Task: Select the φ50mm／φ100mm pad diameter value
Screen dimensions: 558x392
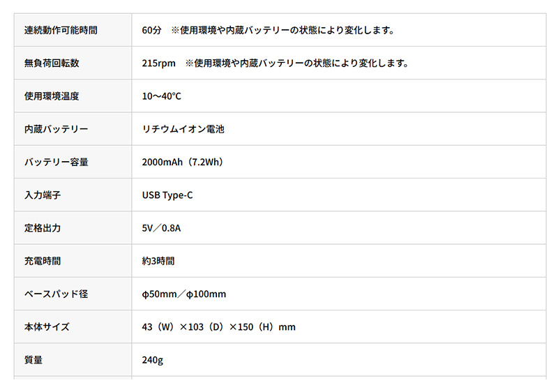Action: click(x=183, y=294)
